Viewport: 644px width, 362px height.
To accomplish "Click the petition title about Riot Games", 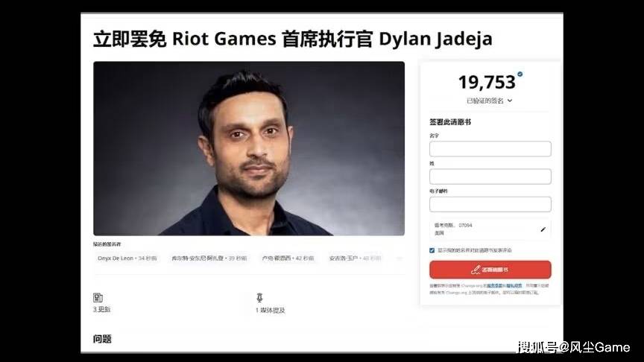I will click(292, 39).
